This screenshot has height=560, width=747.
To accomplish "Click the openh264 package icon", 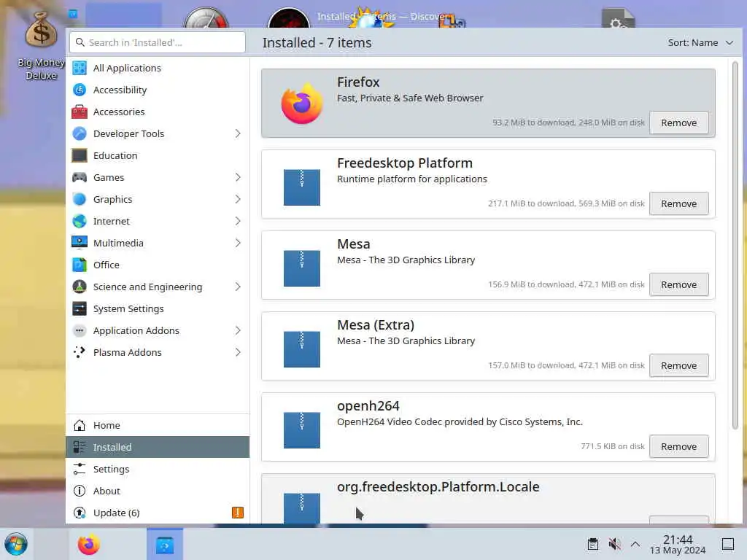I will pyautogui.click(x=301, y=430).
